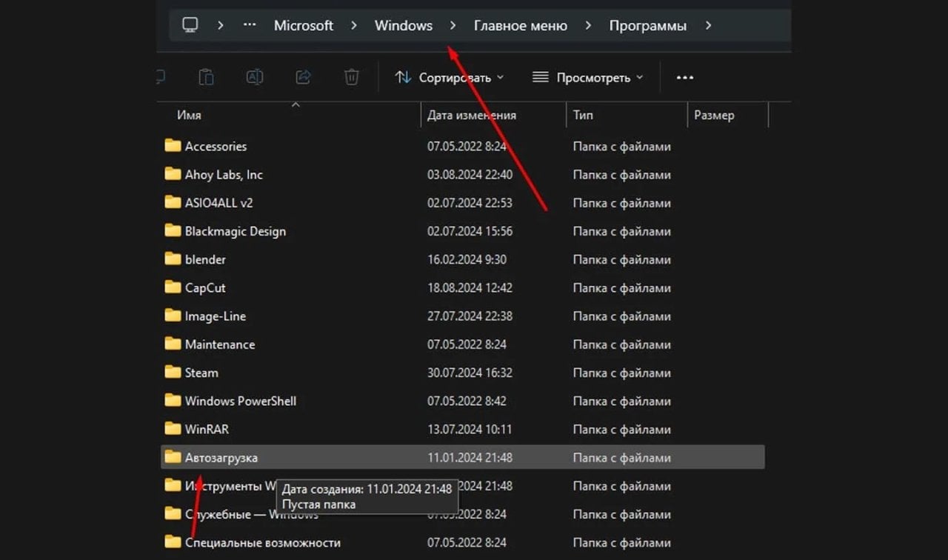Viewport: 948px width, 560px height.
Task: Click the Paste clipboard icon in toolbar
Action: pos(207,77)
